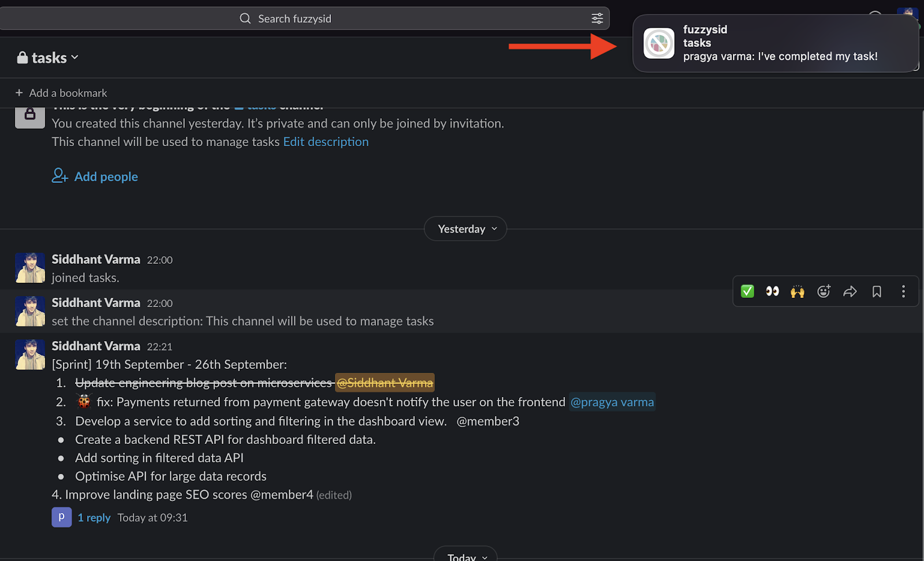Expand the tasks channel name dropdown
Viewport: 924px width, 561px height.
click(x=49, y=58)
